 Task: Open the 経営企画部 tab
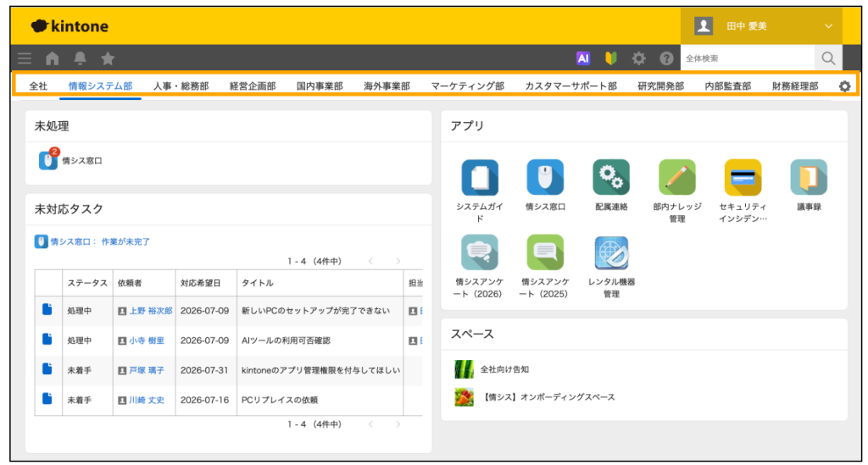tap(253, 86)
